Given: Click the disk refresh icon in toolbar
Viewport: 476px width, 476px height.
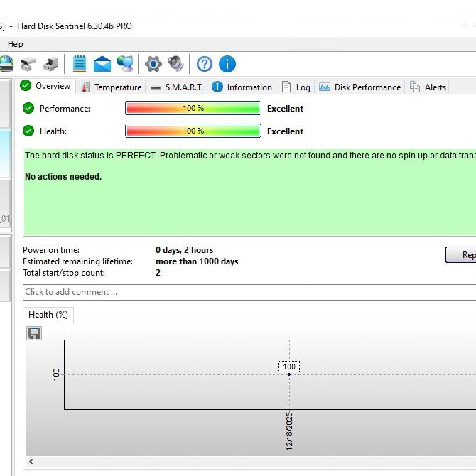Looking at the screenshot, I should pos(6,64).
